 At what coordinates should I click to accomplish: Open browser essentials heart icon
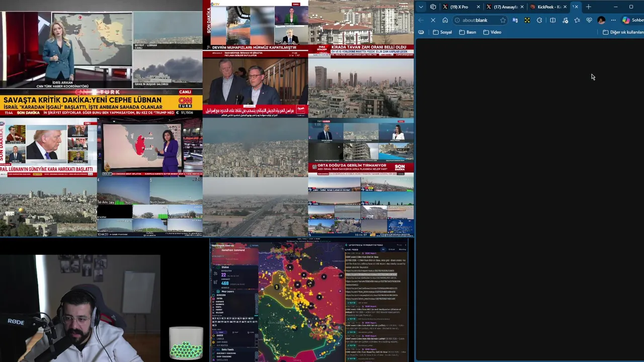pos(589,20)
